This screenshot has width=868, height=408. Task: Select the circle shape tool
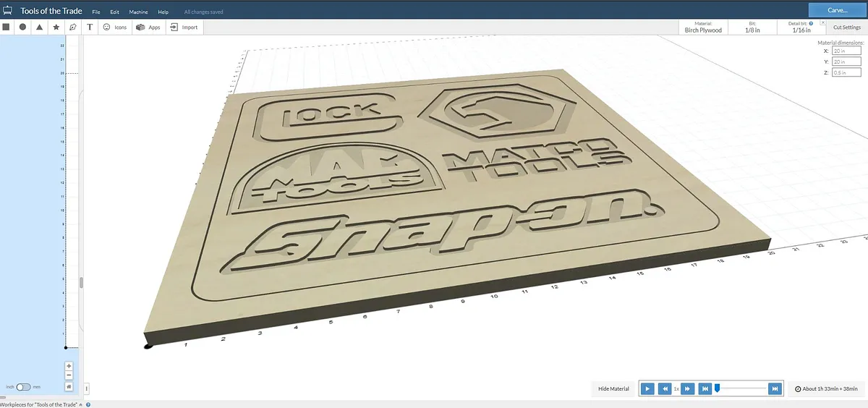[22, 27]
